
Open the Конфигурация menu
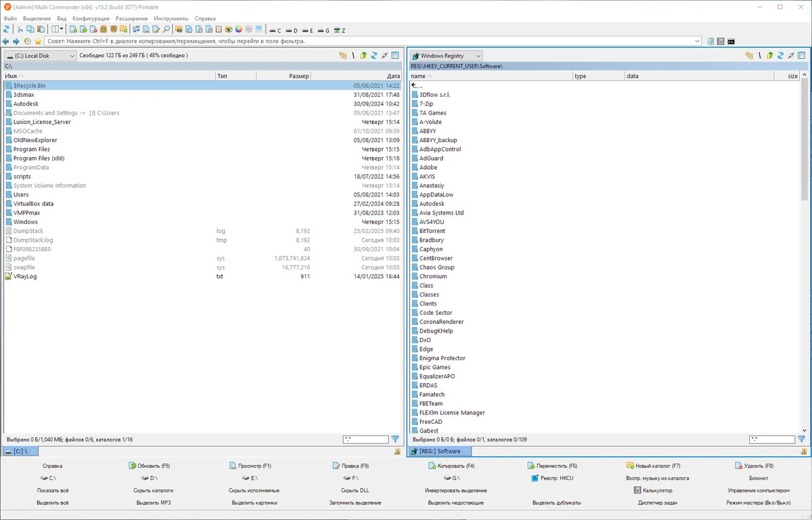pos(91,18)
